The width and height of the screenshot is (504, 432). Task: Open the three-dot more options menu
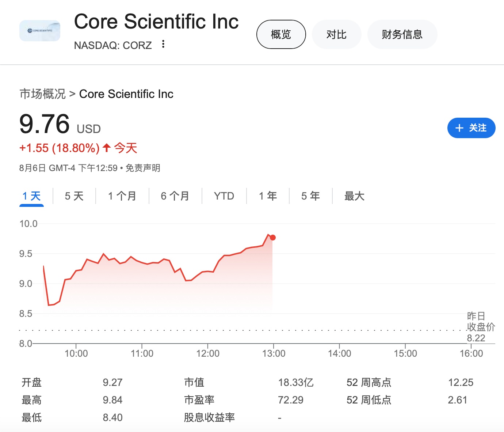pos(163,44)
